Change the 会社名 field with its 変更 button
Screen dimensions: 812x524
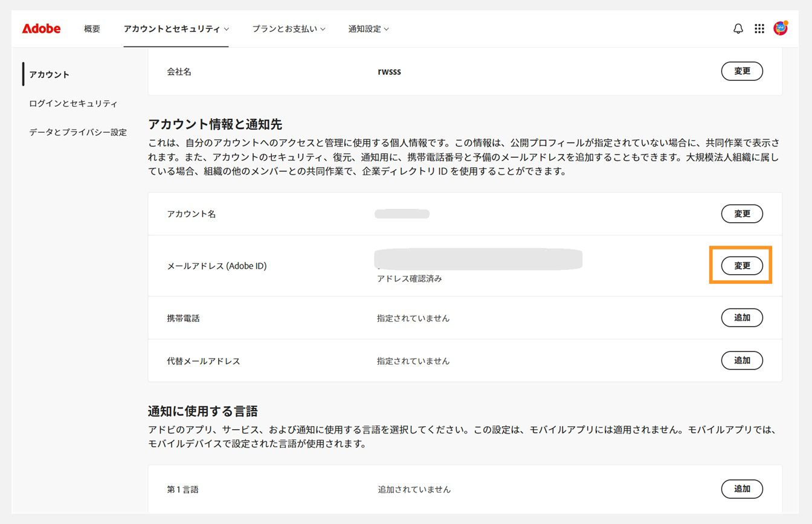coord(742,71)
